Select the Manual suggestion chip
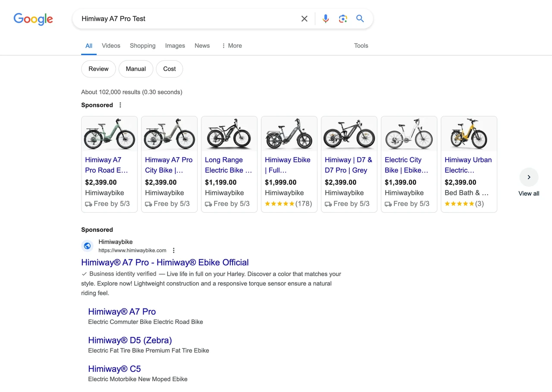Image resolution: width=552 pixels, height=392 pixels. tap(136, 69)
